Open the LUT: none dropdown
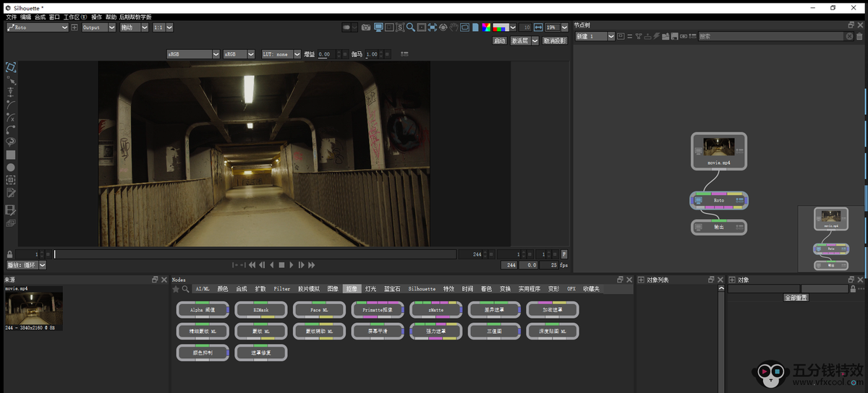Viewport: 868px width, 393px height. 279,54
